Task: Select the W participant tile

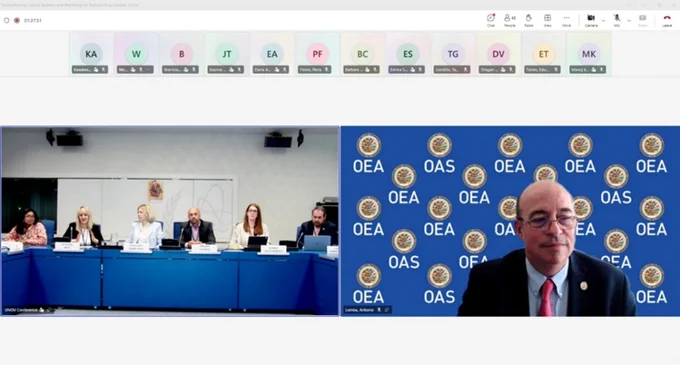Action: [x=136, y=54]
